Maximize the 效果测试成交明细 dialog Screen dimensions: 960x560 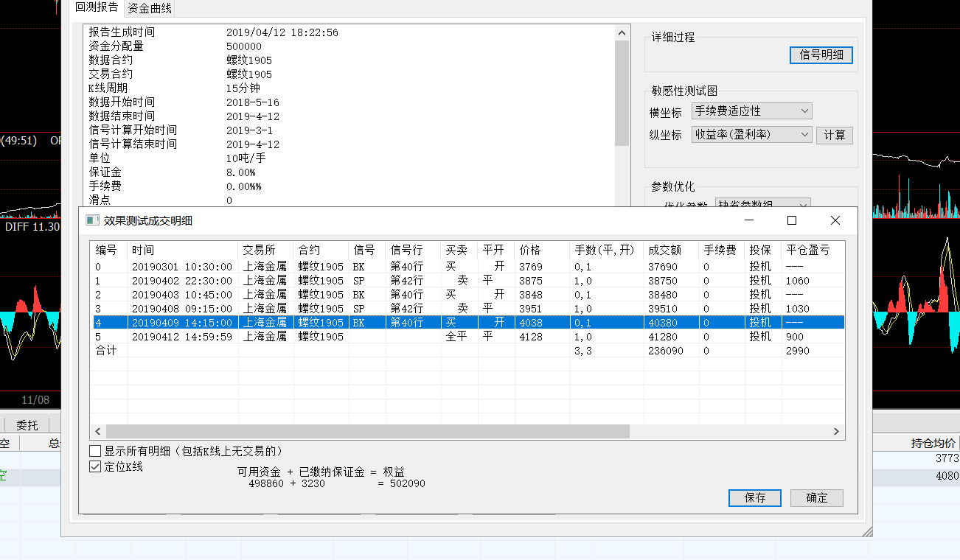point(792,220)
